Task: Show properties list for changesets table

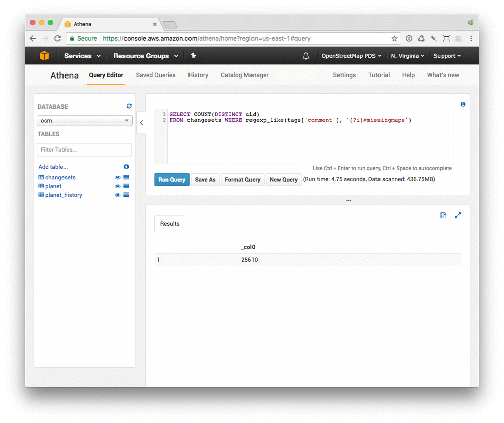Action: click(126, 177)
